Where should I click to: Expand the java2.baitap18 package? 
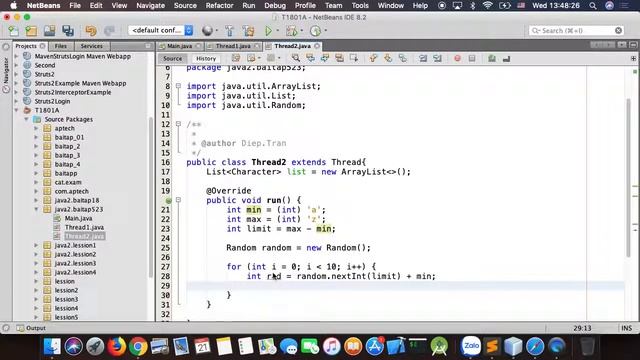pyautogui.click(x=36, y=200)
